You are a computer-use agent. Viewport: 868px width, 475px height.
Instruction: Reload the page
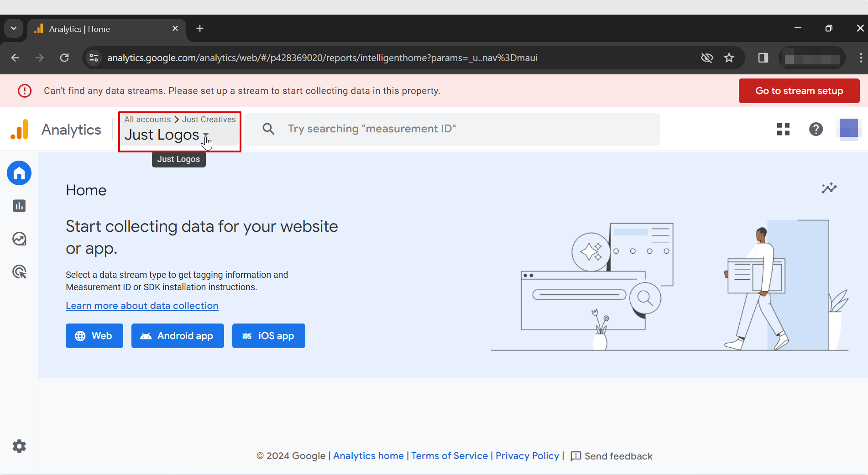(64, 58)
